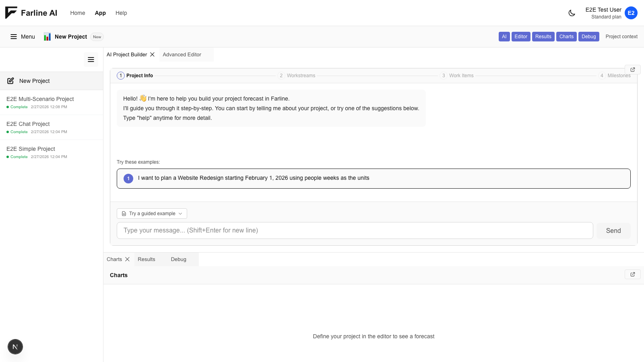Pop out the AI Project Builder with external link icon
The image size is (644, 362).
633,69
